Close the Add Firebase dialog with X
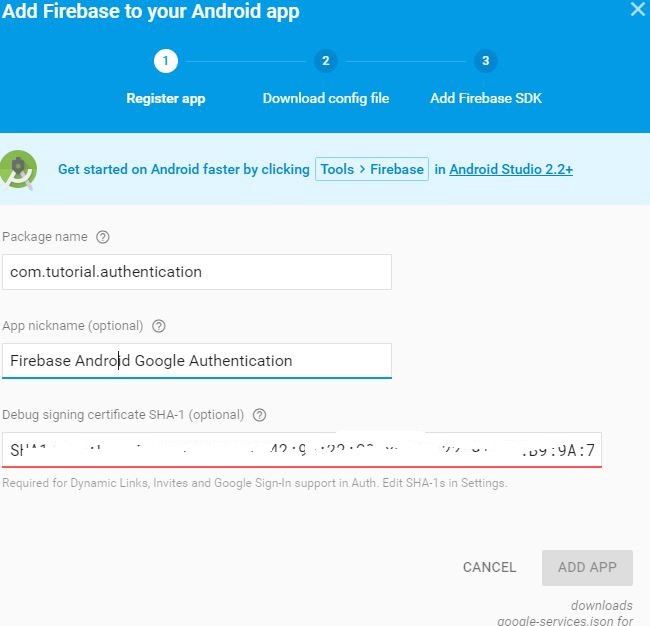The height and width of the screenshot is (626, 650). tap(638, 9)
